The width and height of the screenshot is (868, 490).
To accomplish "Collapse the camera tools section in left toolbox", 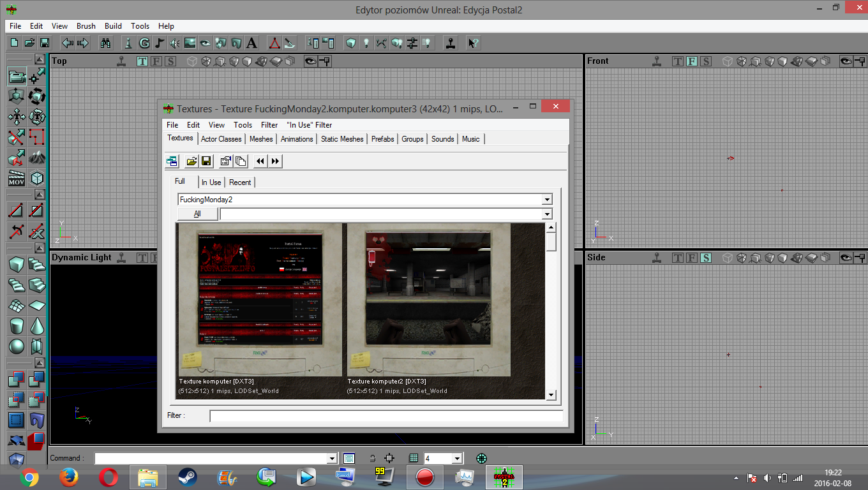I will point(40,59).
